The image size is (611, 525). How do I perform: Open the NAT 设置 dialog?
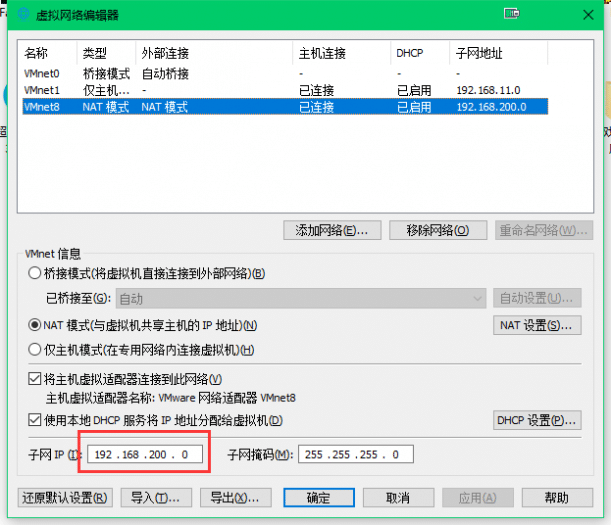point(538,326)
